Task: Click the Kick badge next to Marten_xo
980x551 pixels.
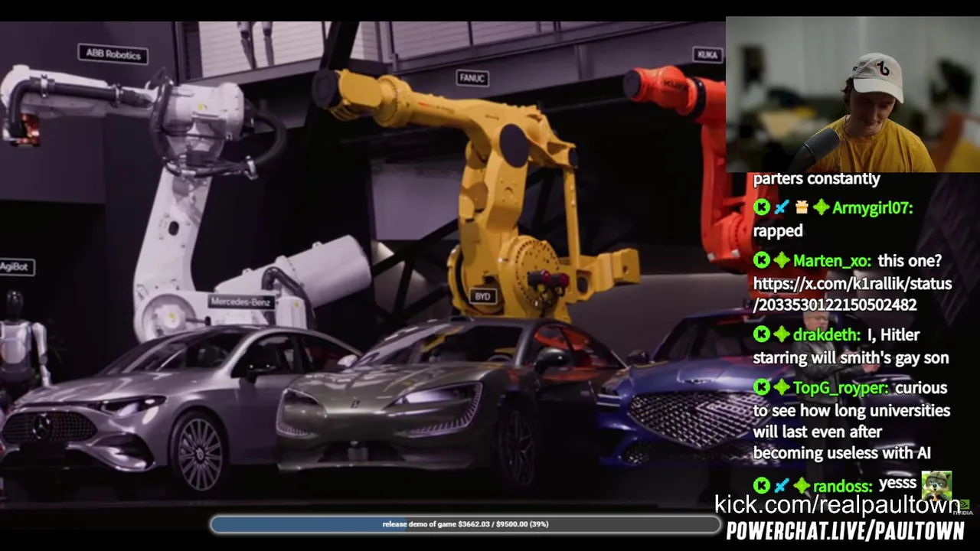Action: 761,260
